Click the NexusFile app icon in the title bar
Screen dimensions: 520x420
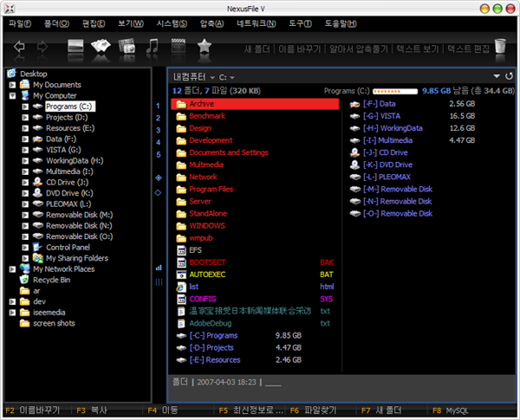click(x=10, y=9)
